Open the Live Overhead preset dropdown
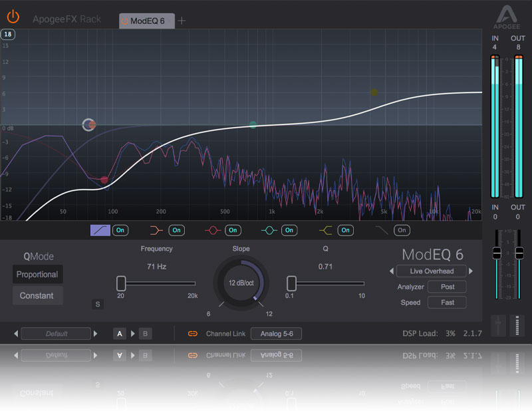This screenshot has width=532, height=411. [x=432, y=271]
